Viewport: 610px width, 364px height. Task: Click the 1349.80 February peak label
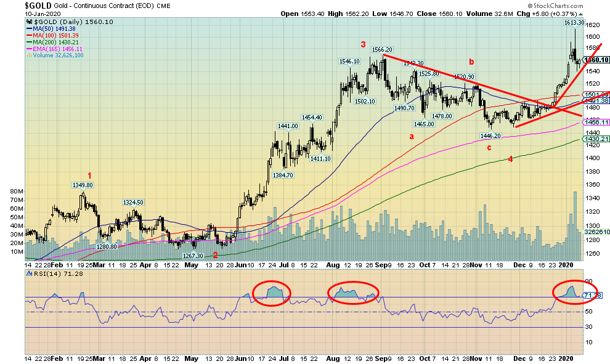click(82, 185)
